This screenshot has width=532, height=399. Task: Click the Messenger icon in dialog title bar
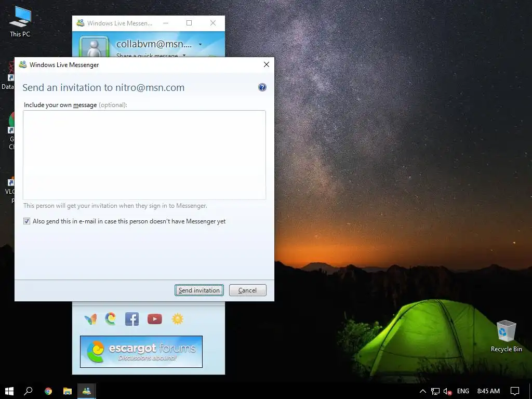point(23,64)
